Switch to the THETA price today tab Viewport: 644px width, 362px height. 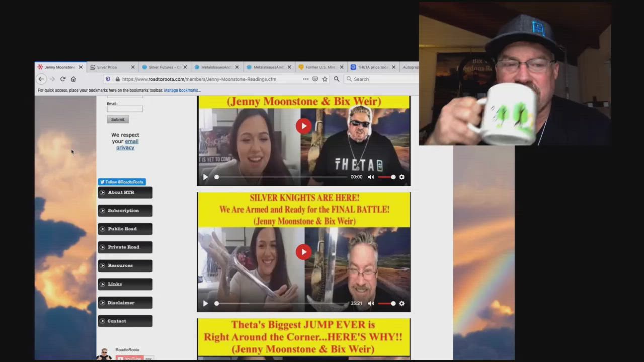372,67
